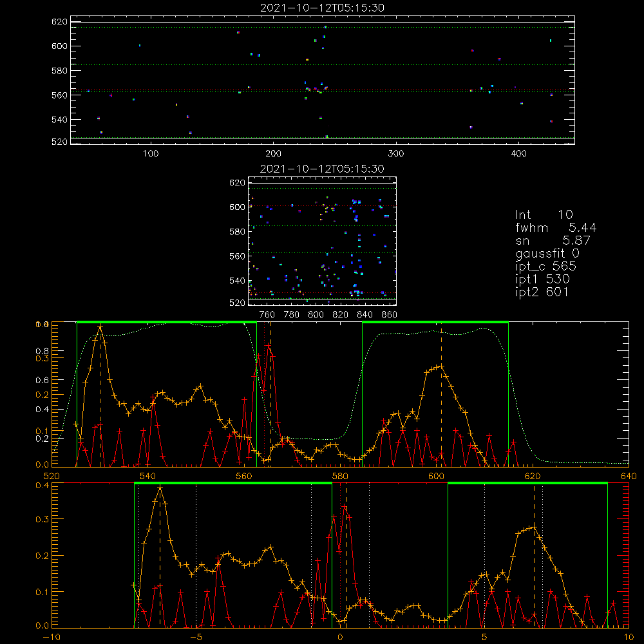Click x-axis label 300 on top scatter plot

point(396,154)
